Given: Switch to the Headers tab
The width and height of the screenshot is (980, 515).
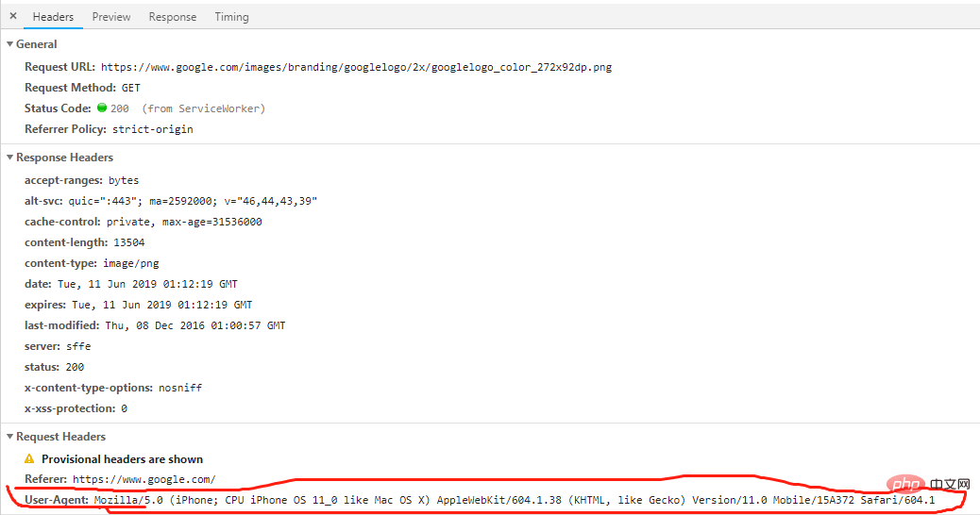Looking at the screenshot, I should coord(53,17).
